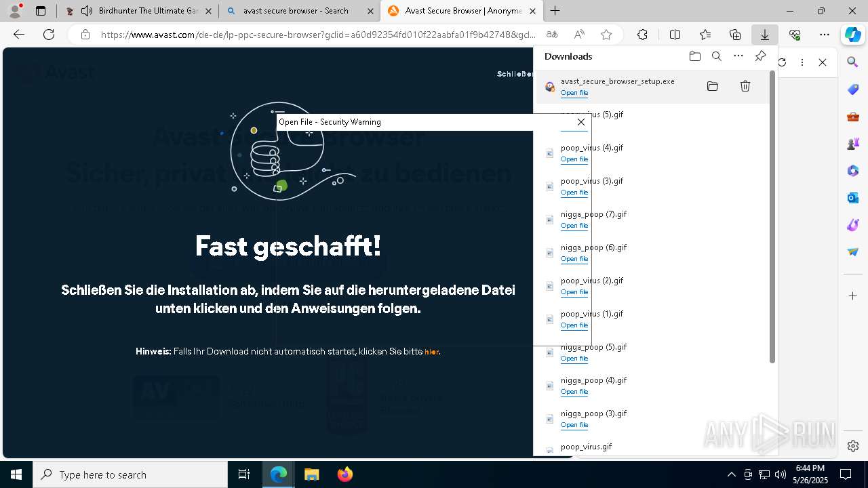Open sidebar pane more options dots
Screen dimensions: 868x488
coord(802,62)
